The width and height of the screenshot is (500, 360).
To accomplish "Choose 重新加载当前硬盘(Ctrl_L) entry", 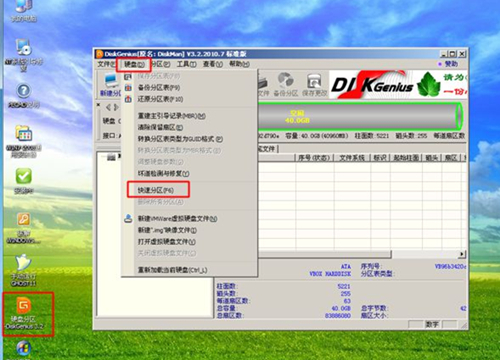I will (x=190, y=270).
